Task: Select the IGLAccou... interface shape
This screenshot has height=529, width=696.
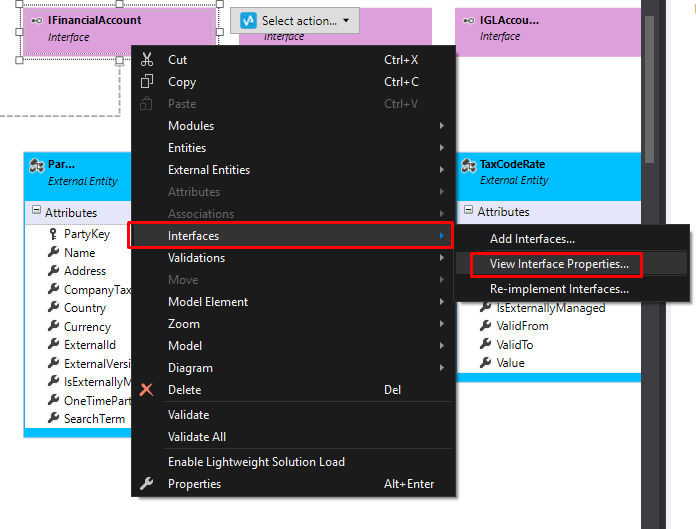Action: pos(548,32)
